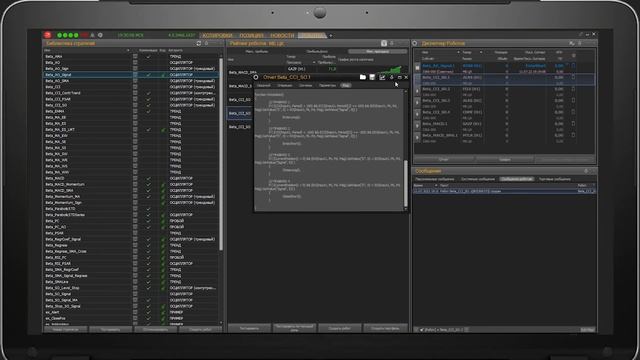Select the Beta_RegrCoef_Signal strategy row

coord(131,239)
